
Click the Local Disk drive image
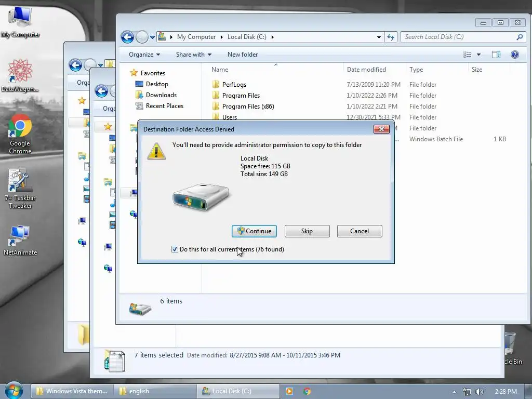click(201, 197)
